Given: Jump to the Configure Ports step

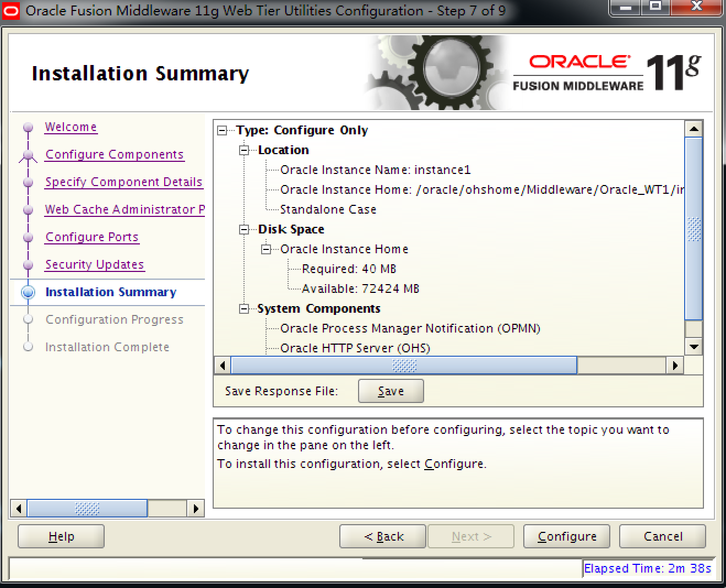Looking at the screenshot, I should click(x=92, y=237).
